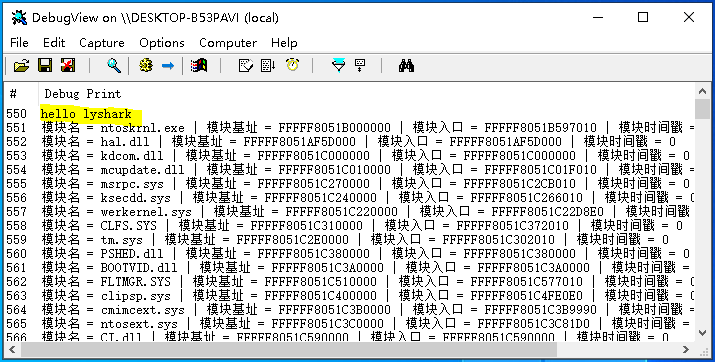This screenshot has width=715, height=362.
Task: Select the BOOTVID.dll row 561
Action: (350, 268)
